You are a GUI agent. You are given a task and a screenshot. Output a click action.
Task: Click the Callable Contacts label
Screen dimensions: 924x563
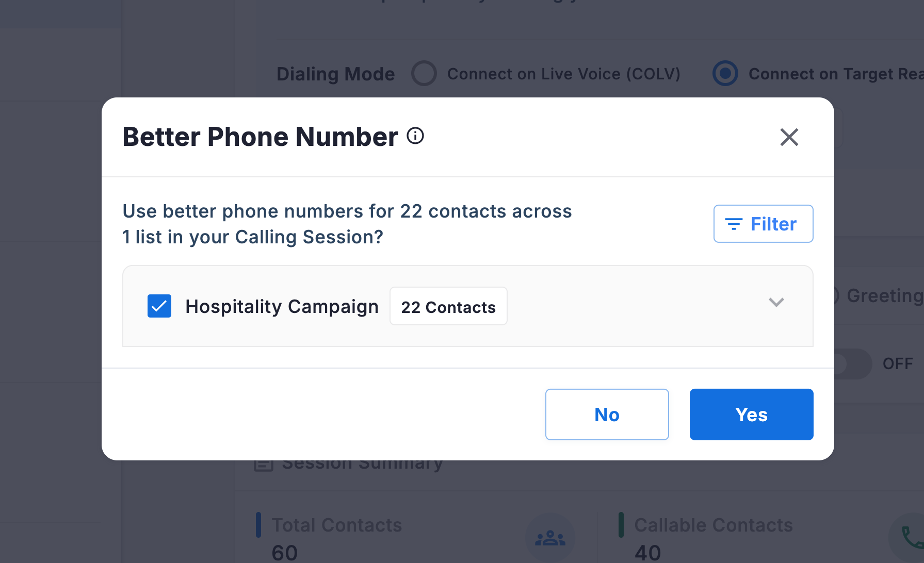tap(713, 525)
